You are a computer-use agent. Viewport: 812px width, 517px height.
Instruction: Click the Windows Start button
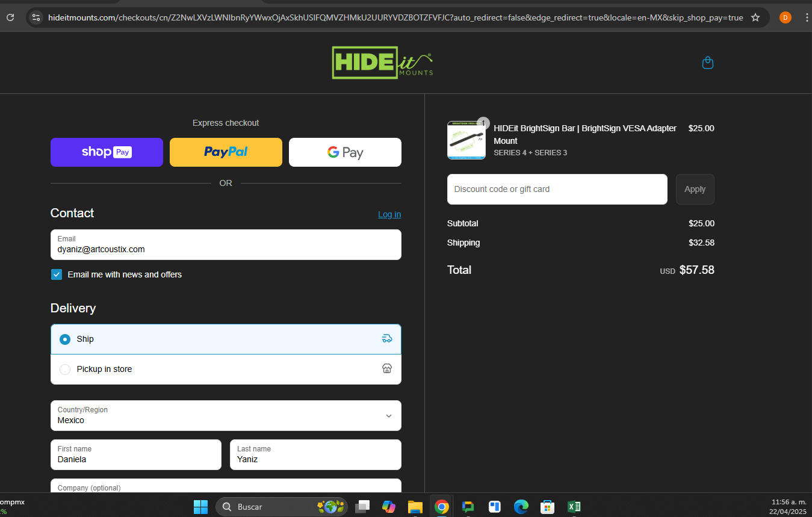click(200, 507)
